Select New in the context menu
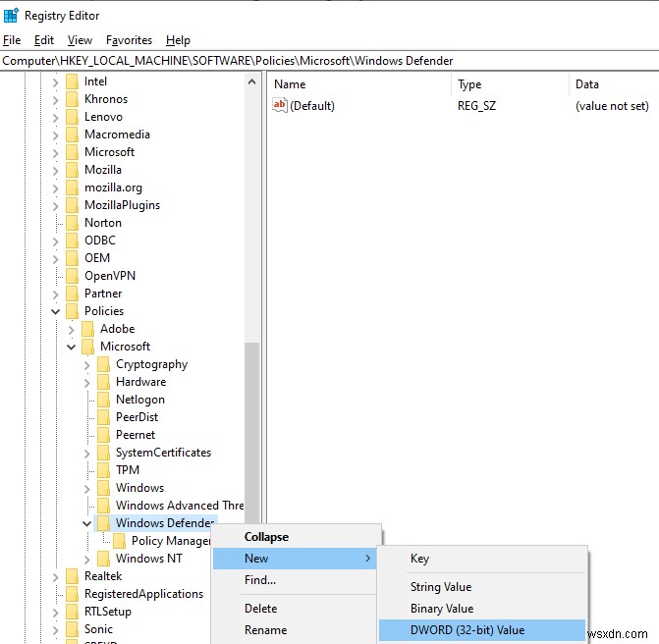This screenshot has width=659, height=644. 295,559
